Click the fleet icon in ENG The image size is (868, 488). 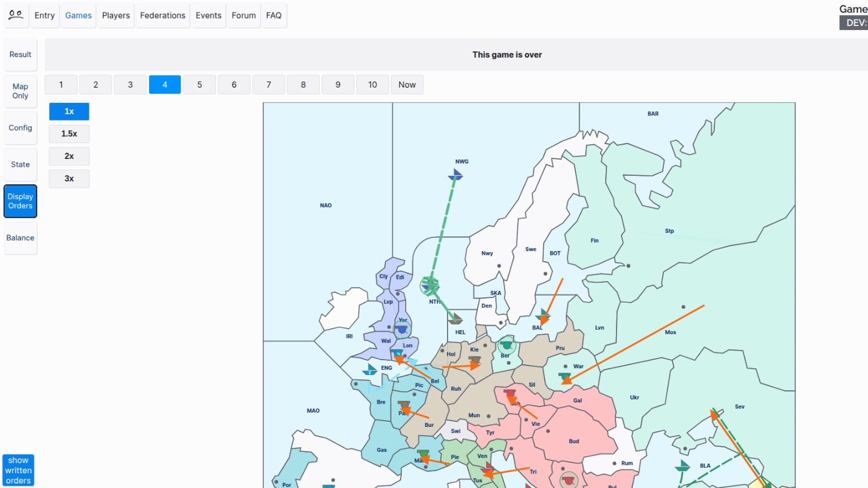coord(370,370)
